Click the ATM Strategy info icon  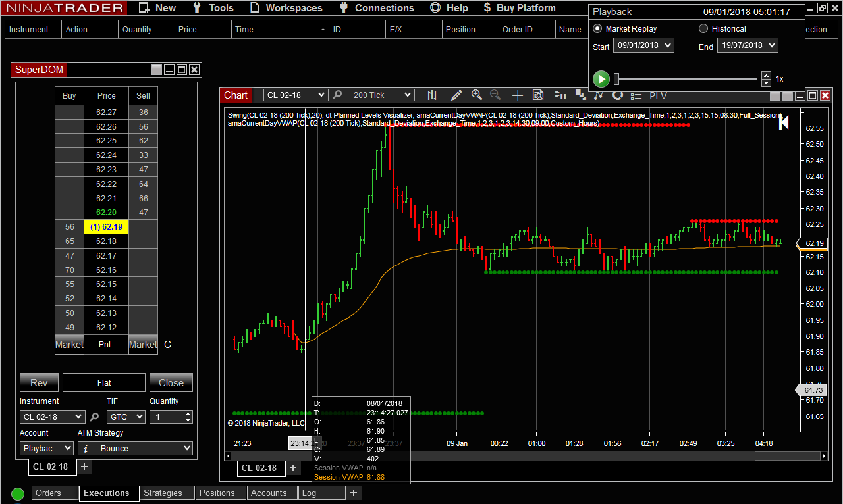click(86, 449)
